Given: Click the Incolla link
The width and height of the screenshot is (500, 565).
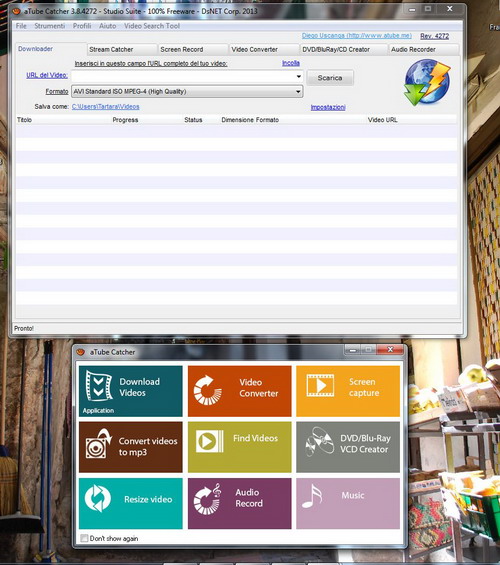Looking at the screenshot, I should coord(291,63).
